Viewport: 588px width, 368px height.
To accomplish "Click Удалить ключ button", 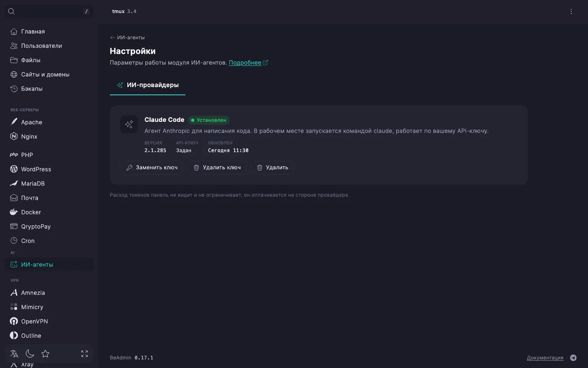I will click(x=217, y=168).
